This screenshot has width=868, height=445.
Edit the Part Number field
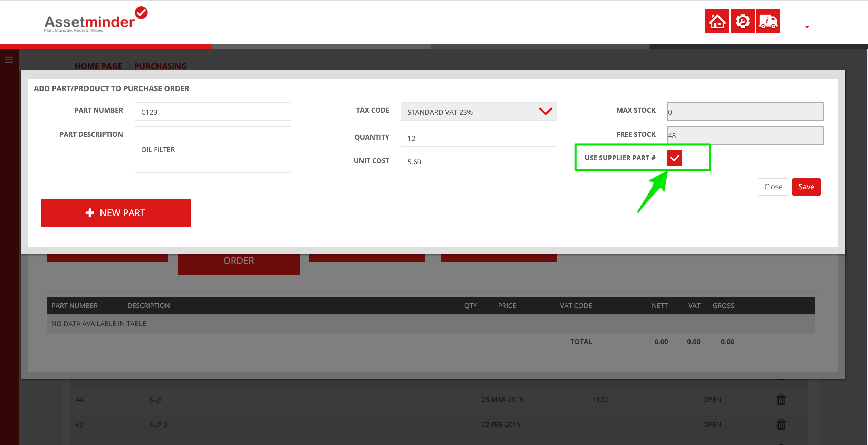pyautogui.click(x=213, y=112)
